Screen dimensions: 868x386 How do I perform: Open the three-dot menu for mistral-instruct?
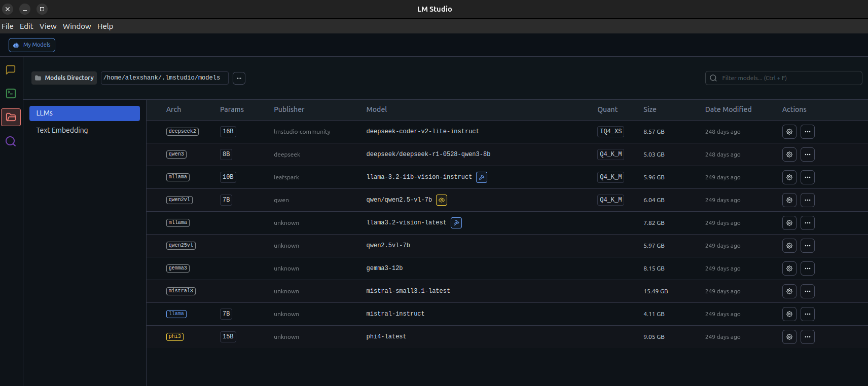click(x=807, y=314)
